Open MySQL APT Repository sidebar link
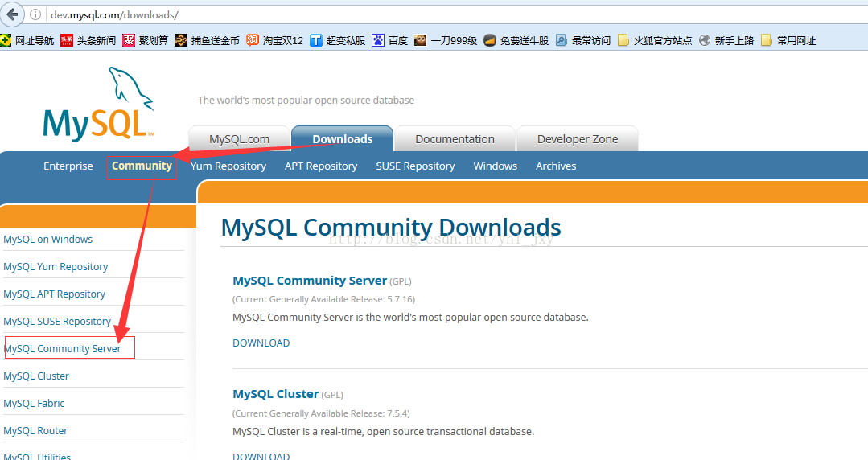868x460 pixels. (x=54, y=294)
